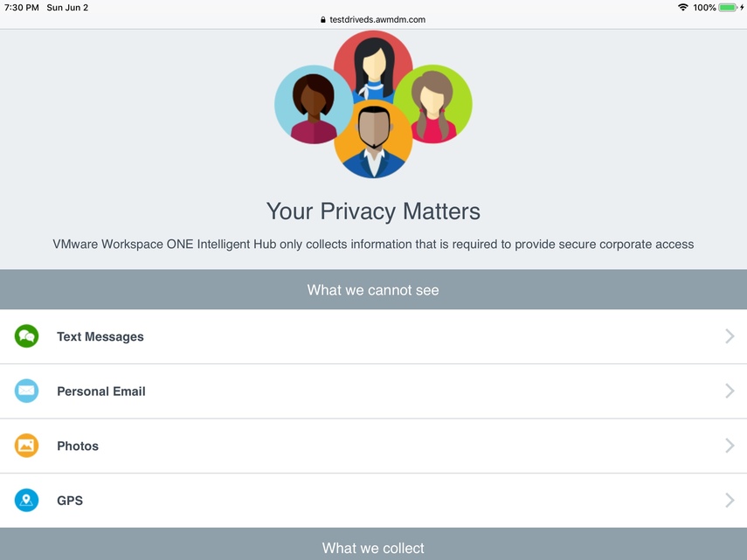Click the blue GPS map pin icon

point(26,501)
